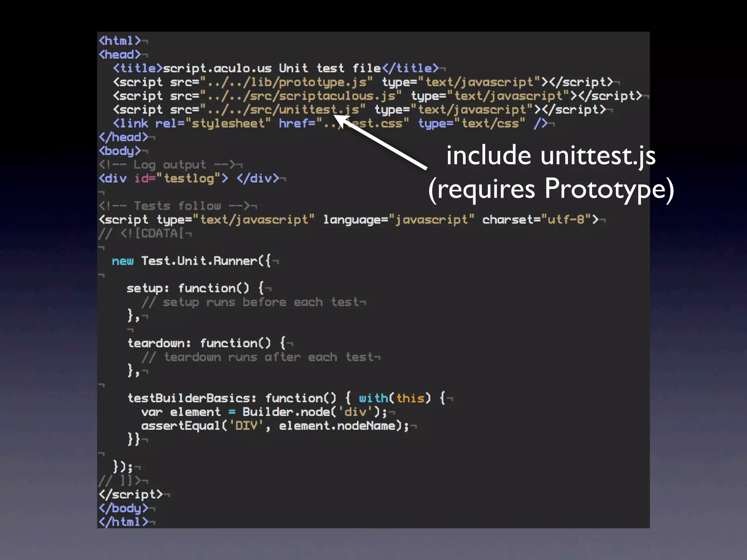Click the closing </head> tag
The width and height of the screenshot is (747, 560).
click(123, 137)
